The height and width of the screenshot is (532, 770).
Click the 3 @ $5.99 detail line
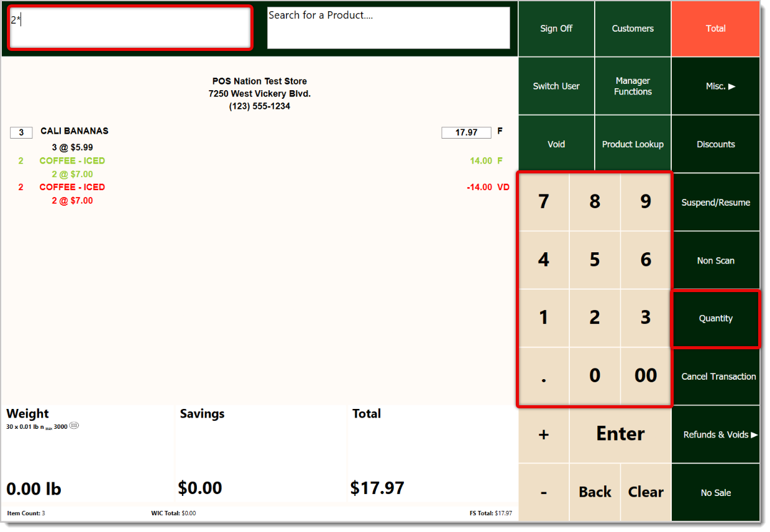(x=73, y=147)
